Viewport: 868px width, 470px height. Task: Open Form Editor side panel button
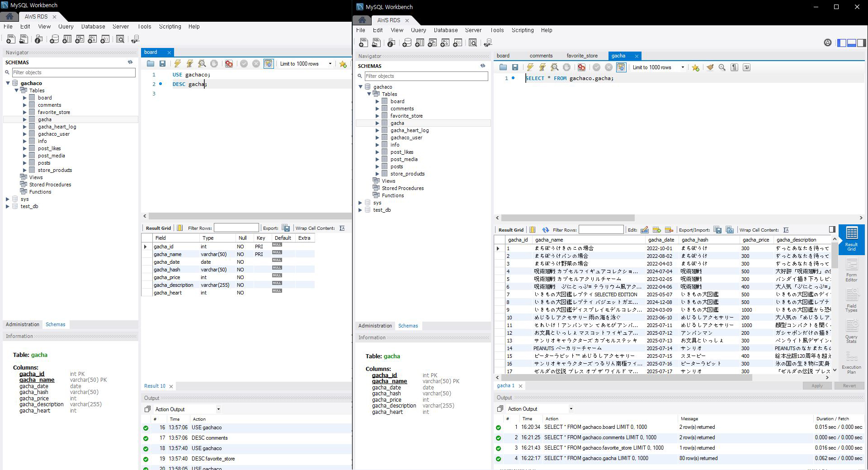(851, 270)
